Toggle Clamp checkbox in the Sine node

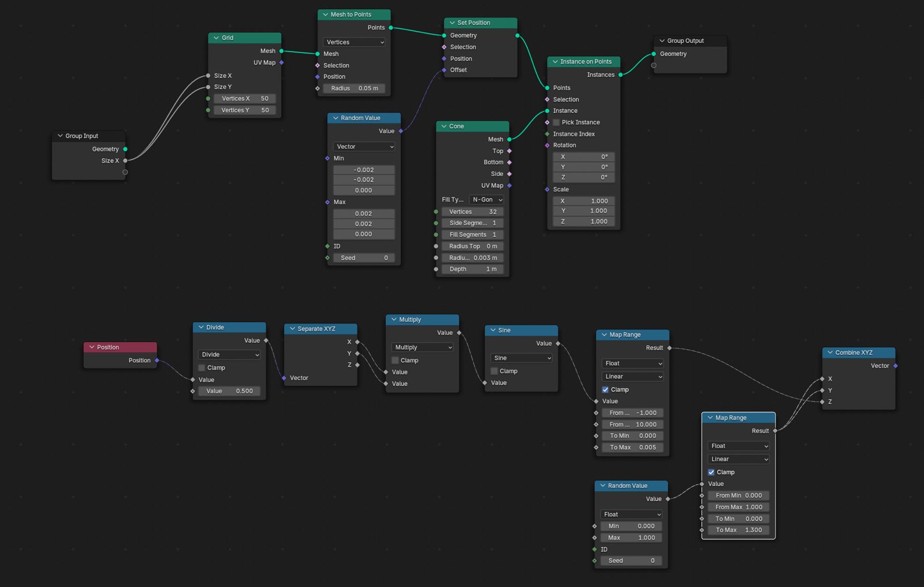tap(494, 371)
